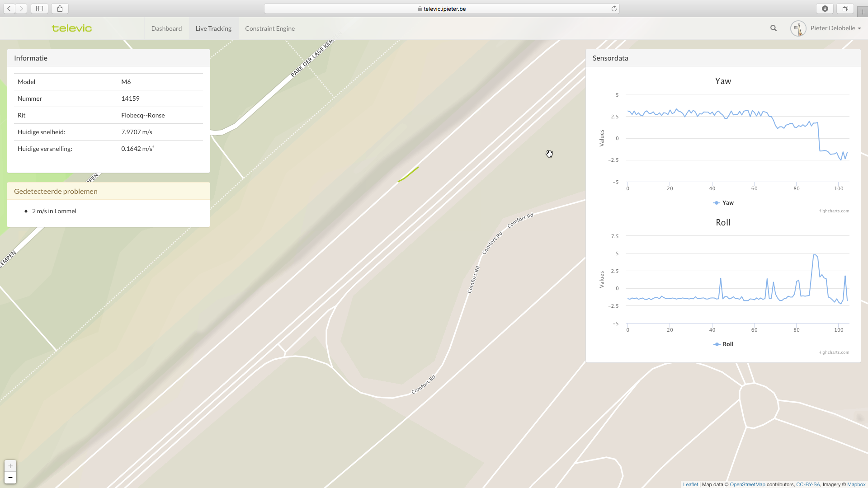868x488 pixels.
Task: Expand the Pieter Delobelle user menu
Action: tap(832, 28)
